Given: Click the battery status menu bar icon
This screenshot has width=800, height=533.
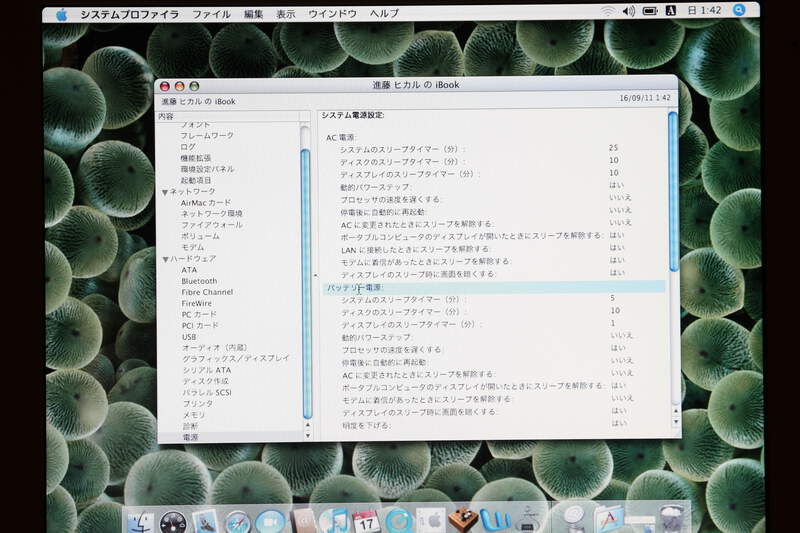Looking at the screenshot, I should point(650,11).
